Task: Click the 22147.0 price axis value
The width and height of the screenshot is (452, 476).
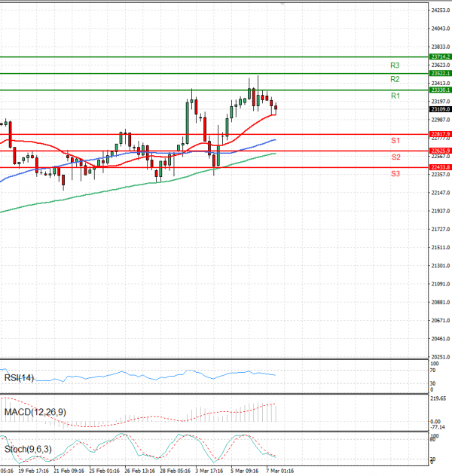Action: click(x=441, y=193)
